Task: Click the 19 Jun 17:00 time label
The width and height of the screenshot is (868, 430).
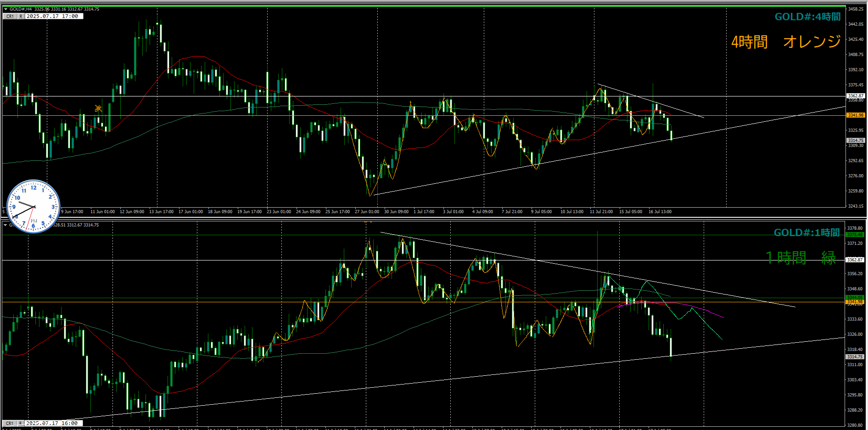Action: pyautogui.click(x=249, y=212)
